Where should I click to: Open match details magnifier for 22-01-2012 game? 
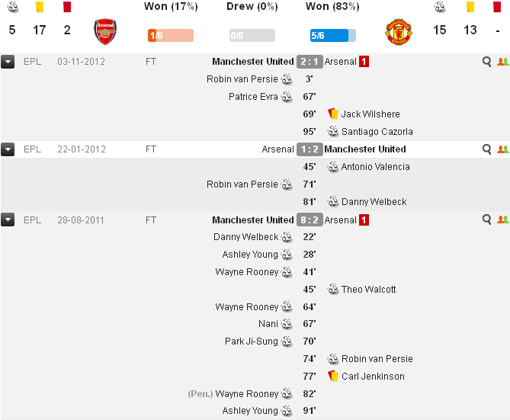point(486,149)
